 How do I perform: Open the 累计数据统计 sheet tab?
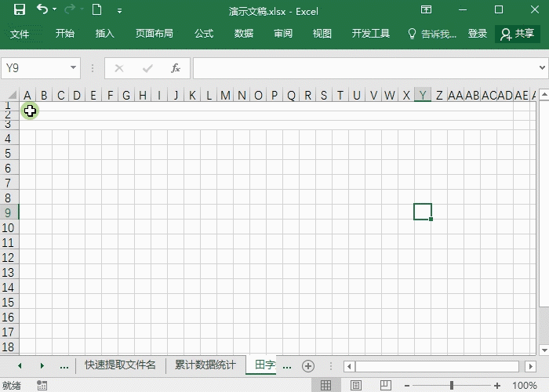click(205, 365)
